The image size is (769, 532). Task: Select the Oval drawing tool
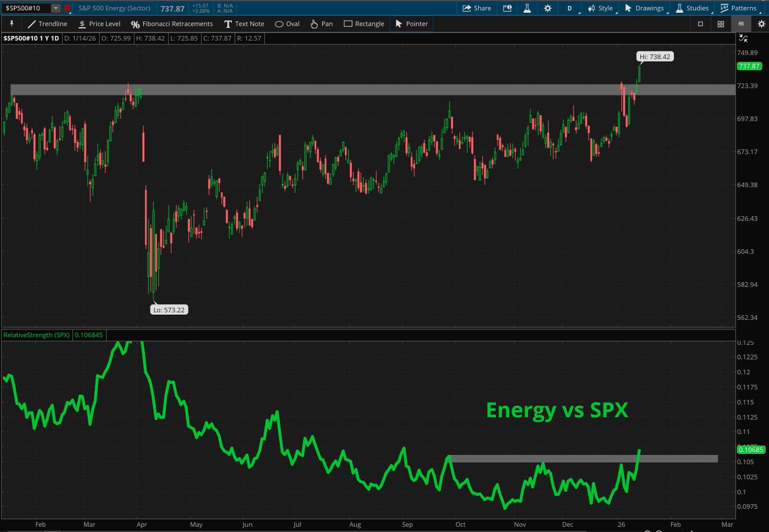(287, 24)
